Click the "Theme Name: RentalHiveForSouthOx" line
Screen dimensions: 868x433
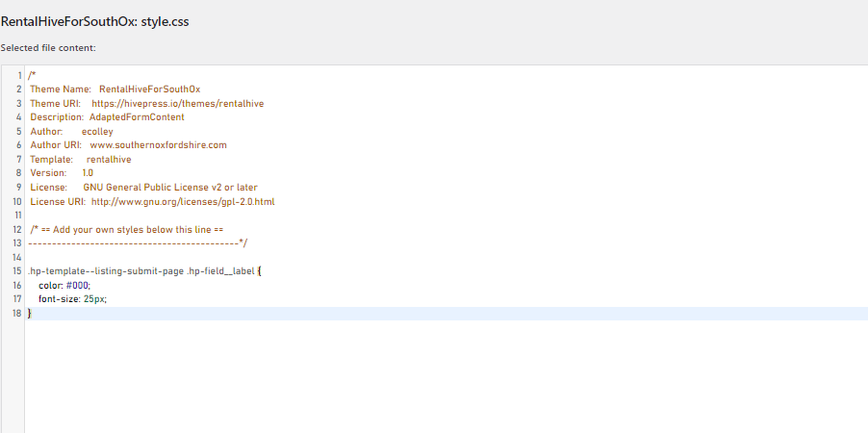(115, 89)
